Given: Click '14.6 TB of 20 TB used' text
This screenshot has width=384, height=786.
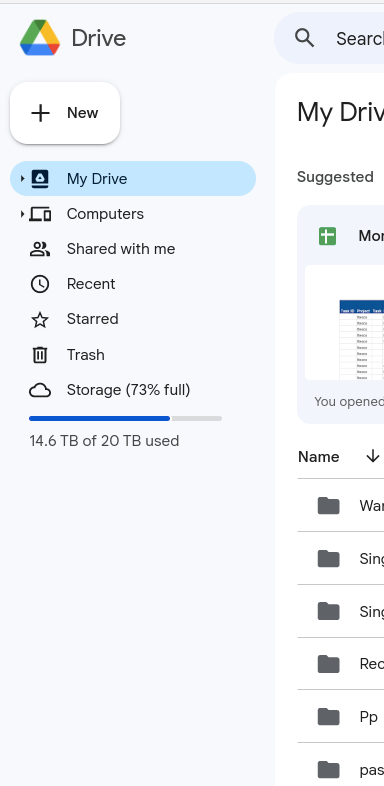Looking at the screenshot, I should click(x=104, y=441).
